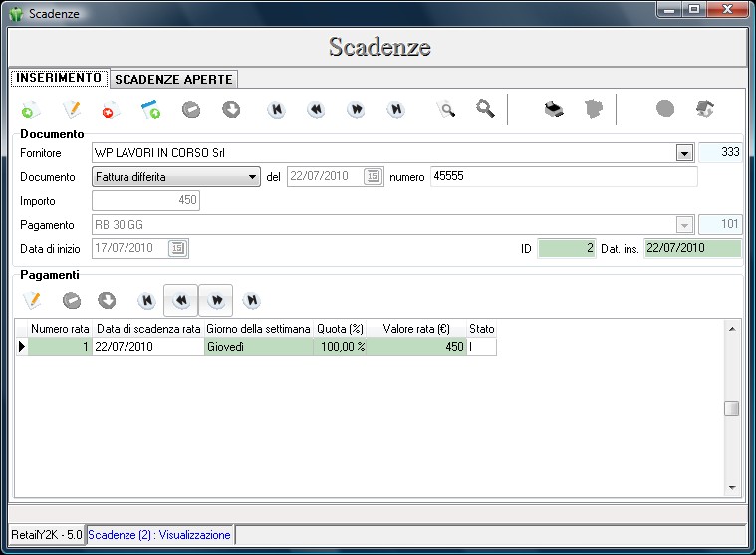Click the Numero rata column header
The image size is (756, 555).
(60, 329)
